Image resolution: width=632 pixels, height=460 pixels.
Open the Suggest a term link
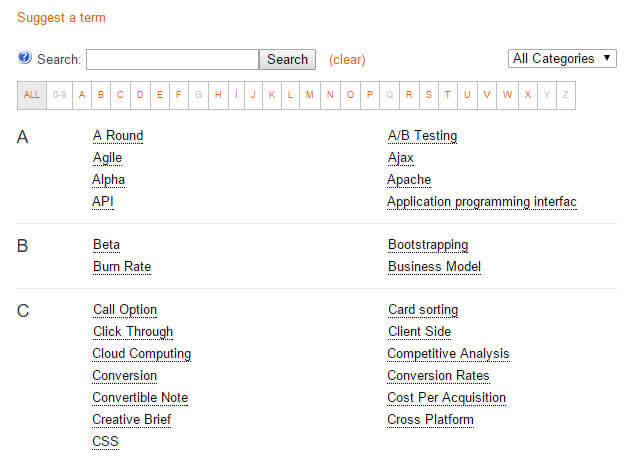61,18
